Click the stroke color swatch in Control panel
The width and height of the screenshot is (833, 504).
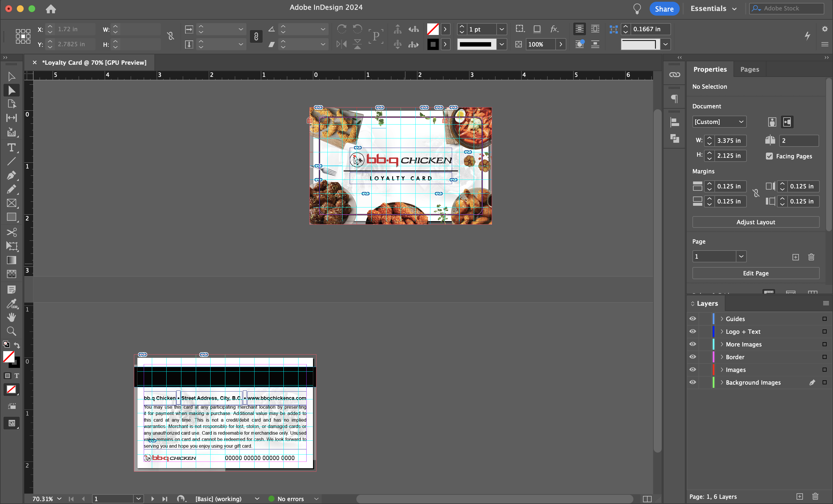[433, 44]
